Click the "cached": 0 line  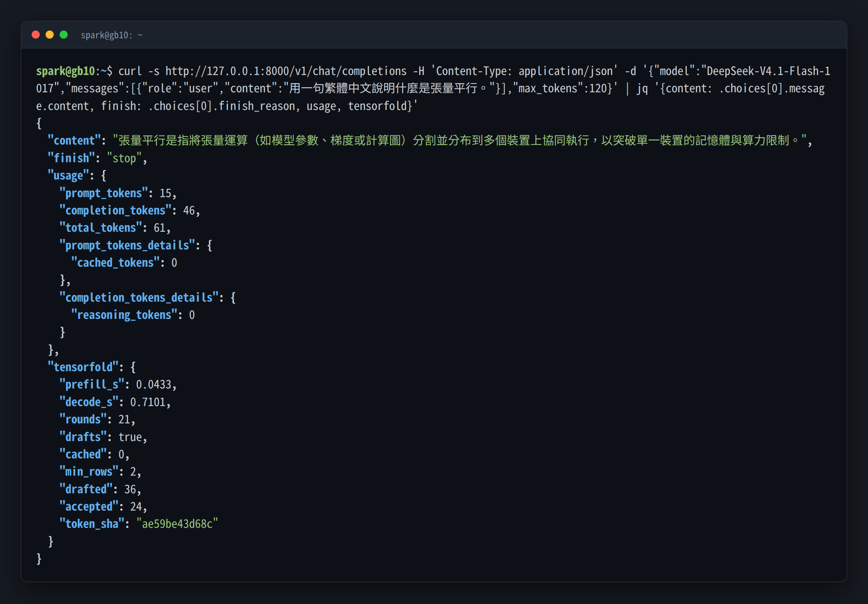point(94,454)
